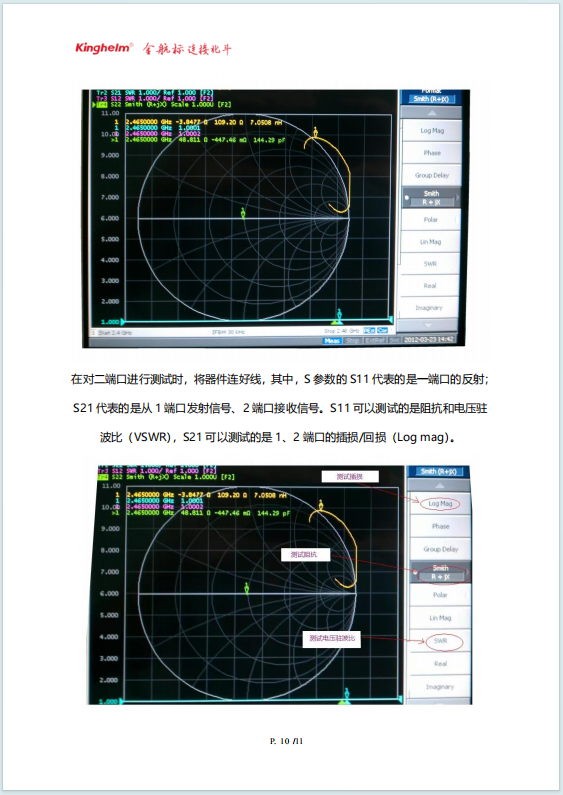Select the Smith R+jX radio dot in the first photo's softkey menu
Viewport: 563px width, 795px height.
point(407,198)
